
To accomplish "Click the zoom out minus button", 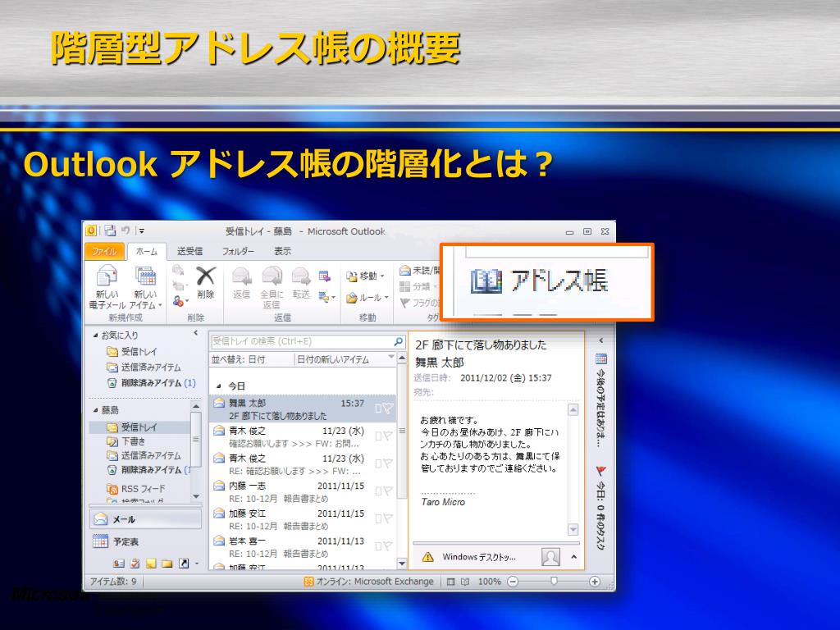I will pos(513,582).
